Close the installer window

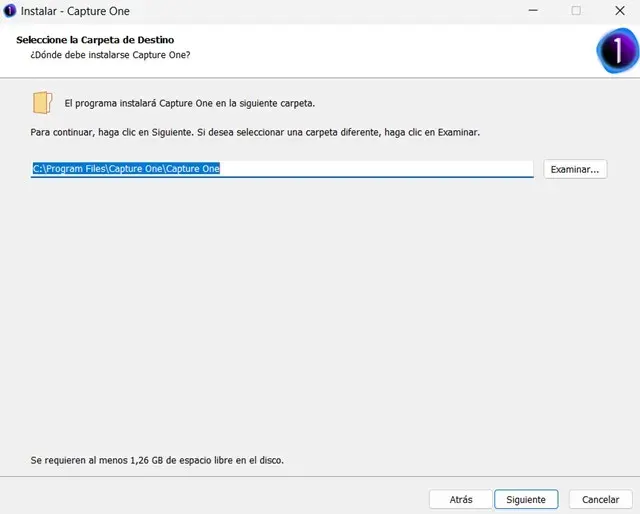pos(620,11)
